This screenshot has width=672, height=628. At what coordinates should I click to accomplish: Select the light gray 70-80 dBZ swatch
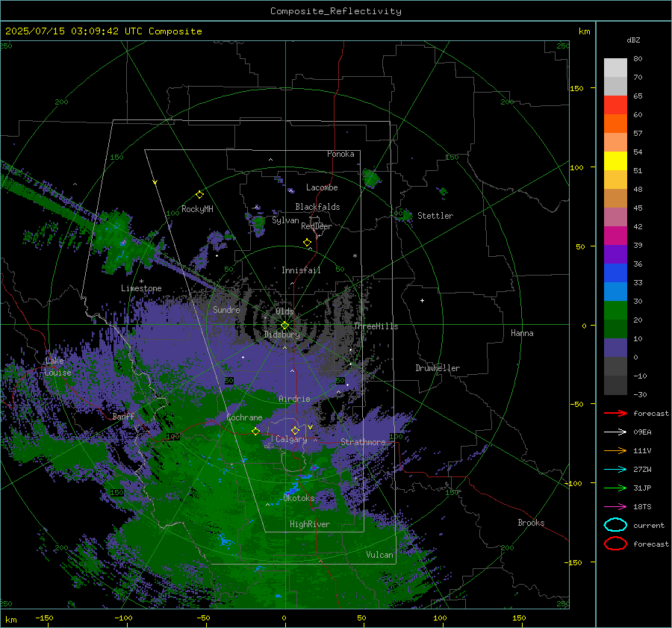(615, 68)
